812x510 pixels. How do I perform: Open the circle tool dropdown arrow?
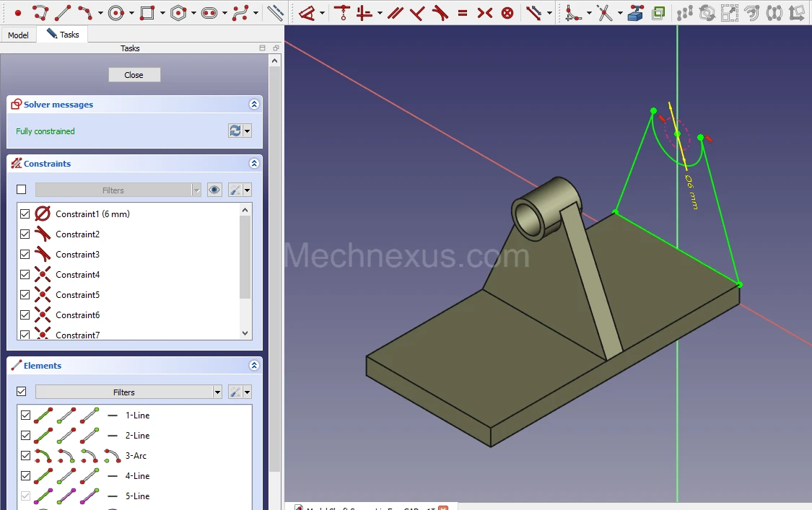tap(131, 13)
